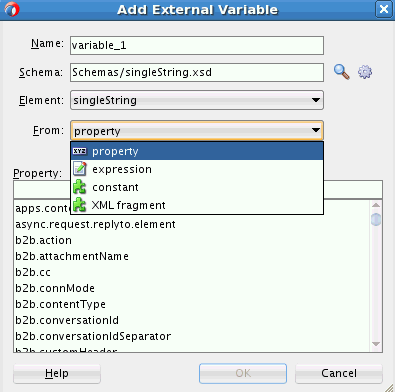This screenshot has height=392, width=395.
Task: Click the constant puzzle piece icon
Action: click(x=79, y=187)
